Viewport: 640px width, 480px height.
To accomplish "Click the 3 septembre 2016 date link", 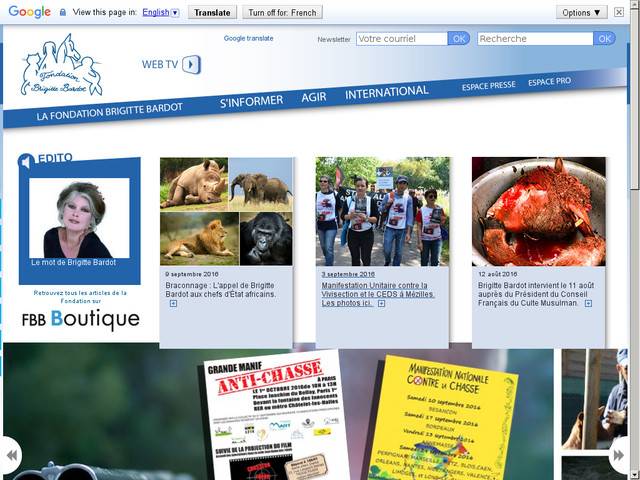I will pos(348,274).
